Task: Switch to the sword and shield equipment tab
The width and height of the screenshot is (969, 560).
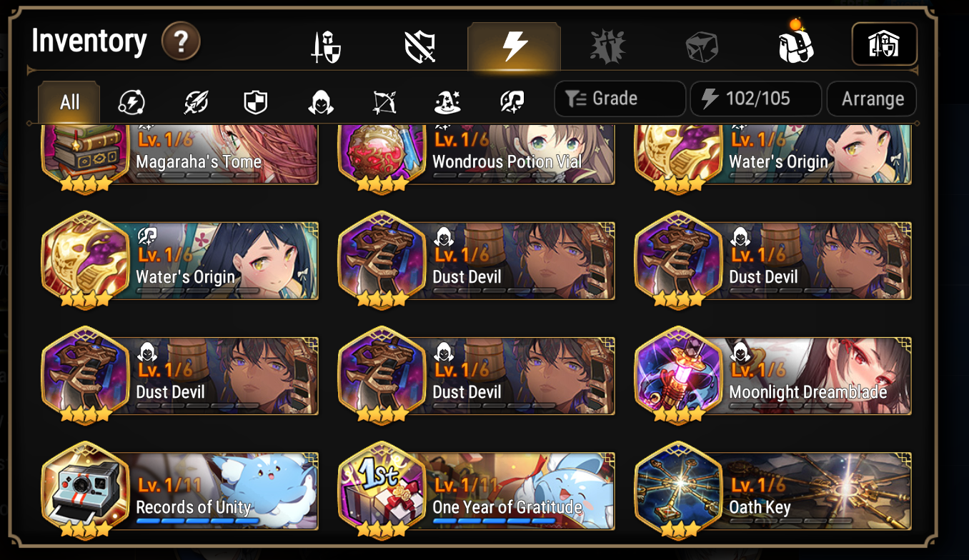Action: click(x=326, y=48)
